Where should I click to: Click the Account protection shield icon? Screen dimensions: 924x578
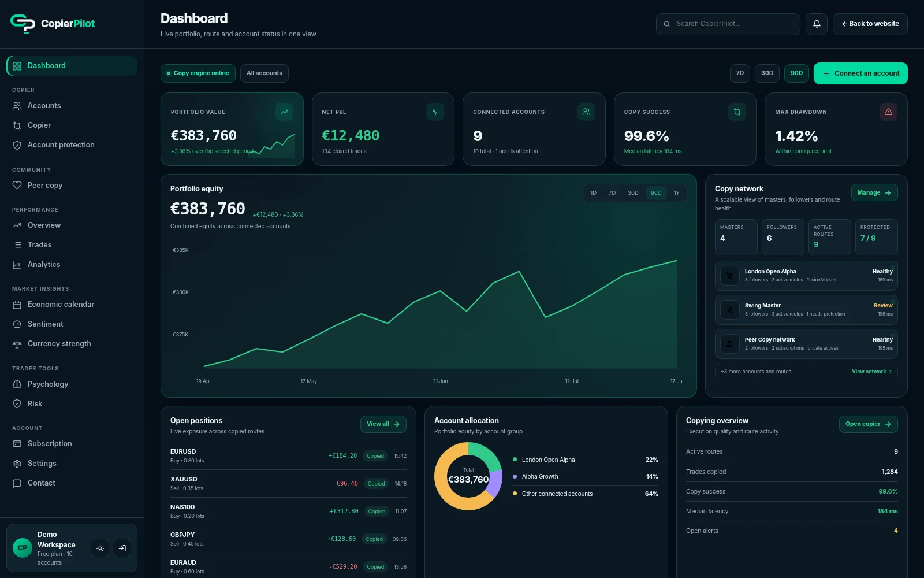[17, 145]
